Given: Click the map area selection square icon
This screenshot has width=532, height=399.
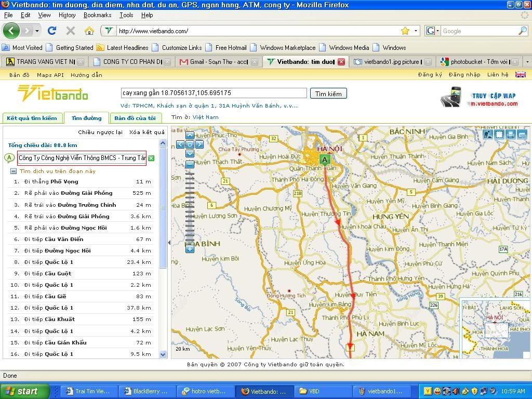Looking at the screenshot, I should [x=499, y=135].
